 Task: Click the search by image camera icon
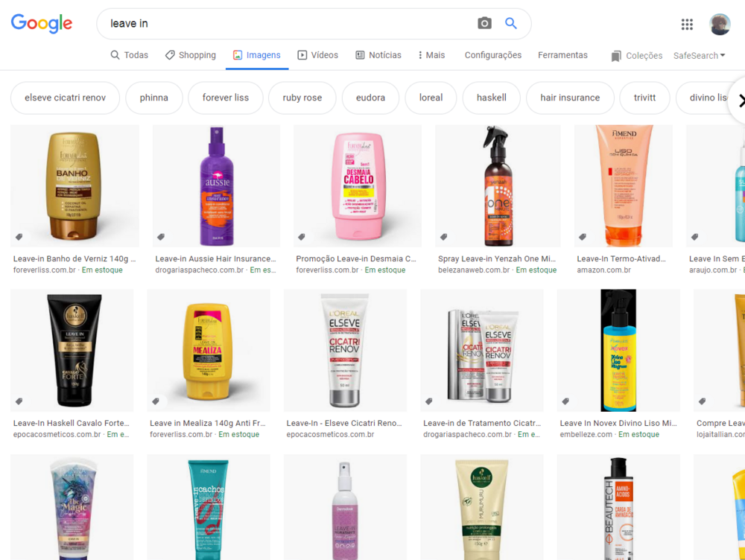[x=484, y=23]
